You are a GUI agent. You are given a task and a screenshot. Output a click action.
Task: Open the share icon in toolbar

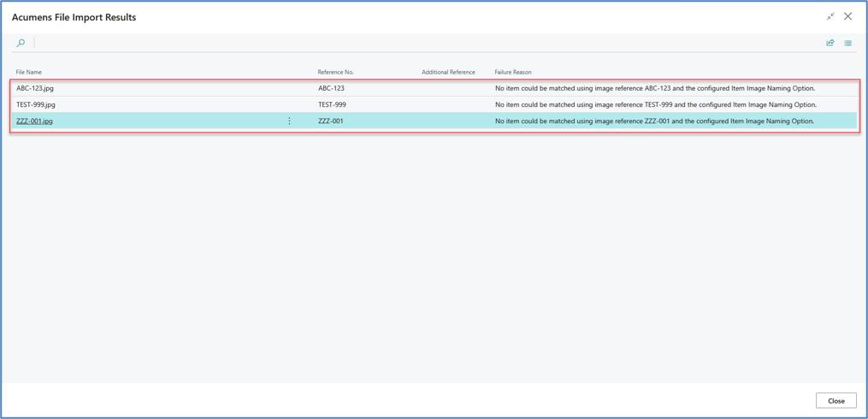pos(830,43)
